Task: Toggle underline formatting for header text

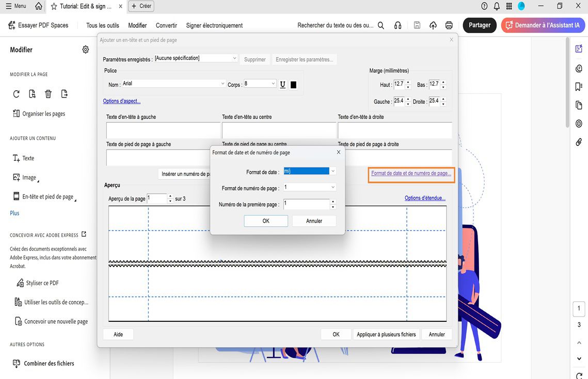Action: click(282, 84)
